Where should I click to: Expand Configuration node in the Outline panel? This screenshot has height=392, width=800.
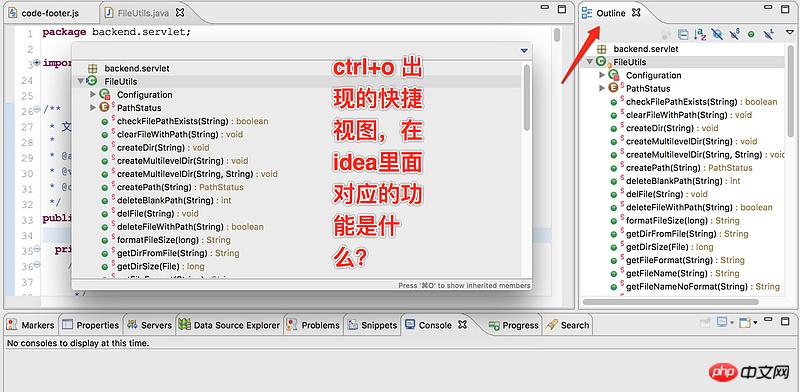point(603,75)
